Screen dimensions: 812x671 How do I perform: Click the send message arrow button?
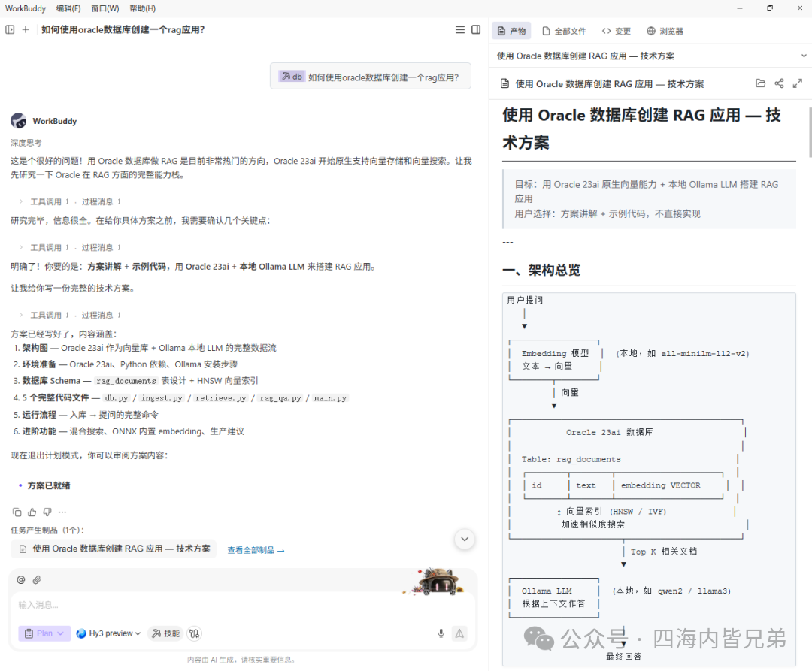click(459, 633)
